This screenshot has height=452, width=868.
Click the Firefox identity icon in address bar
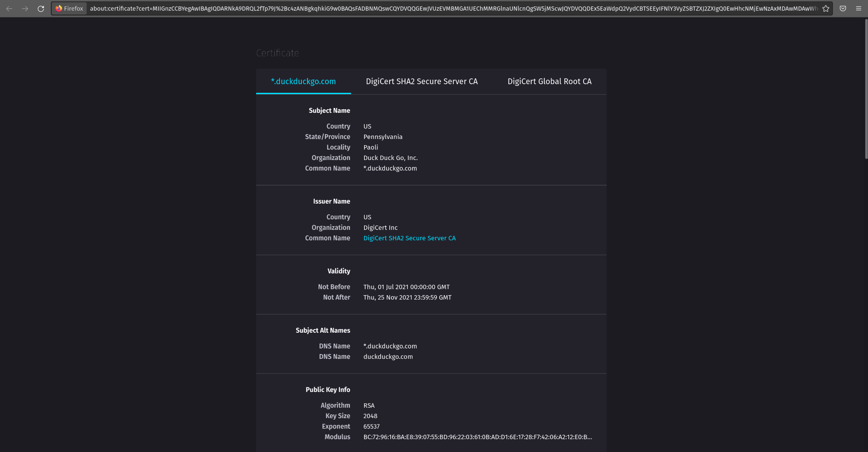tap(69, 9)
